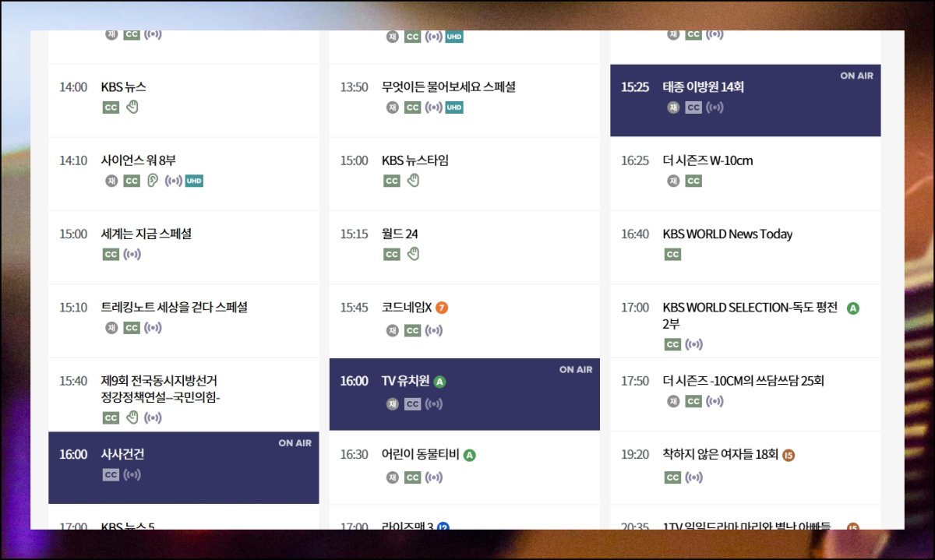Click the sign language icon under 정강정책연설 program
935x560 pixels.
[132, 417]
